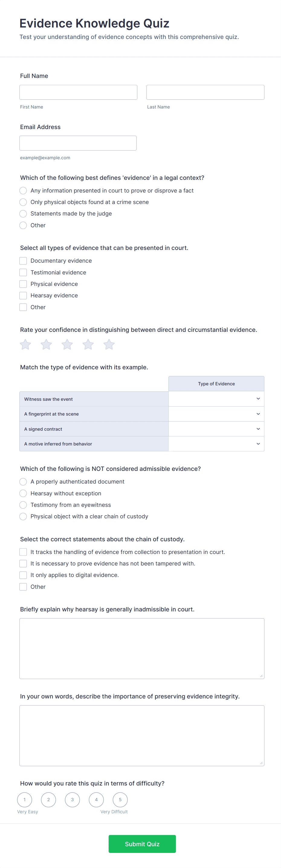Check the Documentary evidence checkbox
281x868 pixels.
(x=23, y=261)
